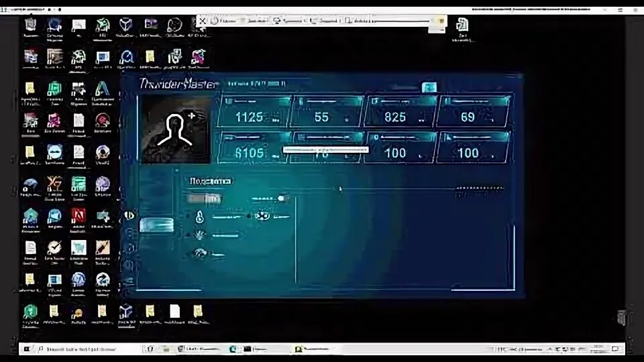
Task: Click the gamepad-shaped icon in ThunderMaster settings
Action: coord(262,215)
